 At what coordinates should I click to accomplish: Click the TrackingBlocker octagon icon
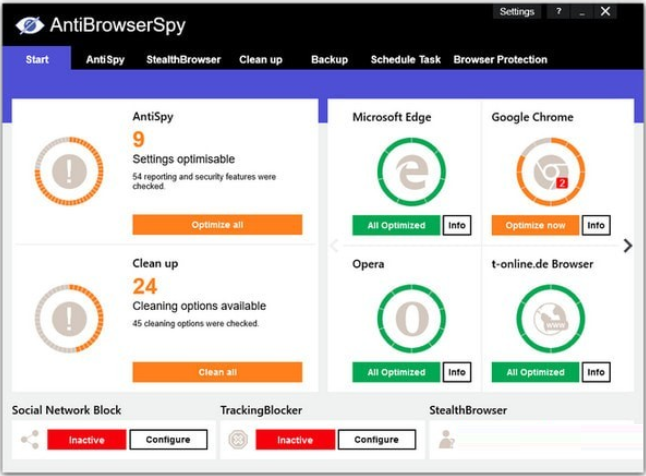(238, 439)
